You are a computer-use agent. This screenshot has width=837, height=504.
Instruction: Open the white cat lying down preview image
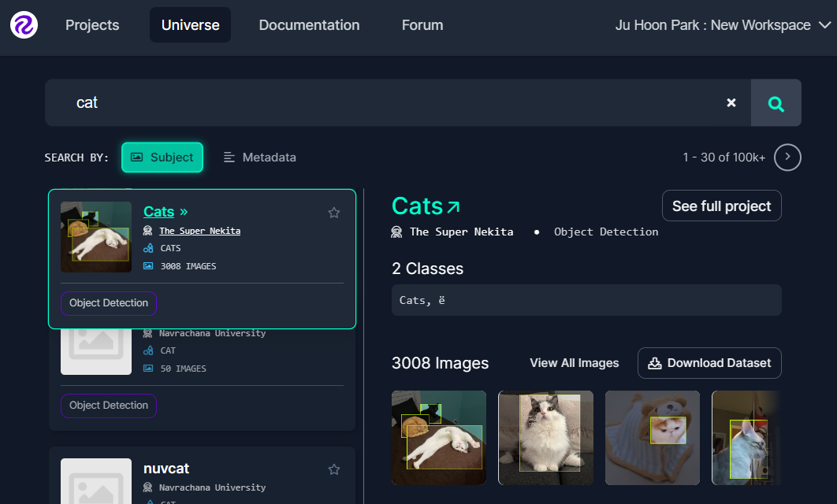tap(439, 438)
